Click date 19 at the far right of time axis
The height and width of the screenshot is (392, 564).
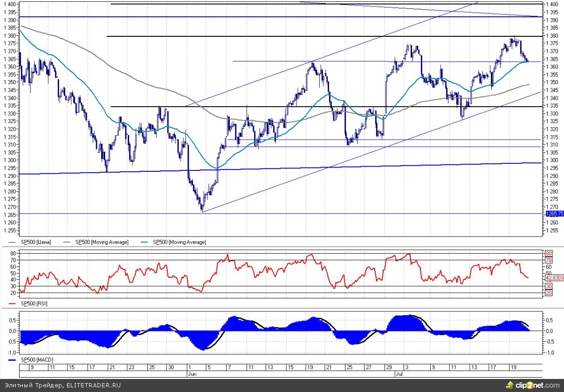click(x=512, y=367)
